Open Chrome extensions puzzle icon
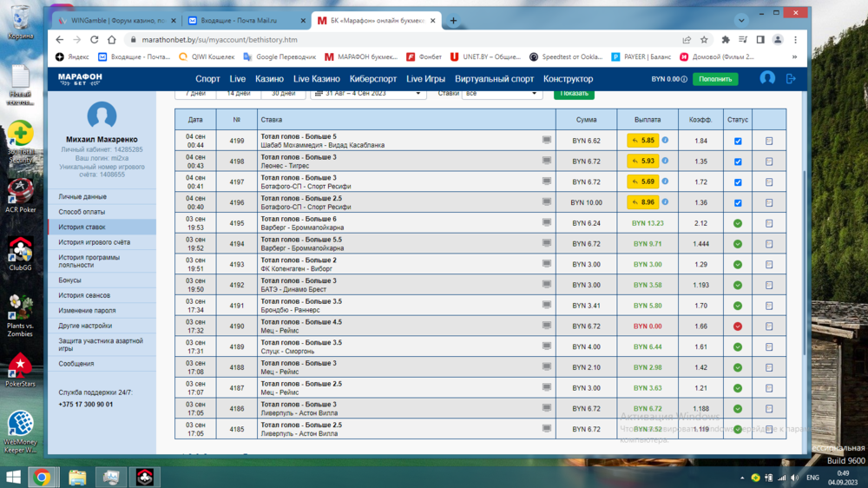 [x=726, y=40]
